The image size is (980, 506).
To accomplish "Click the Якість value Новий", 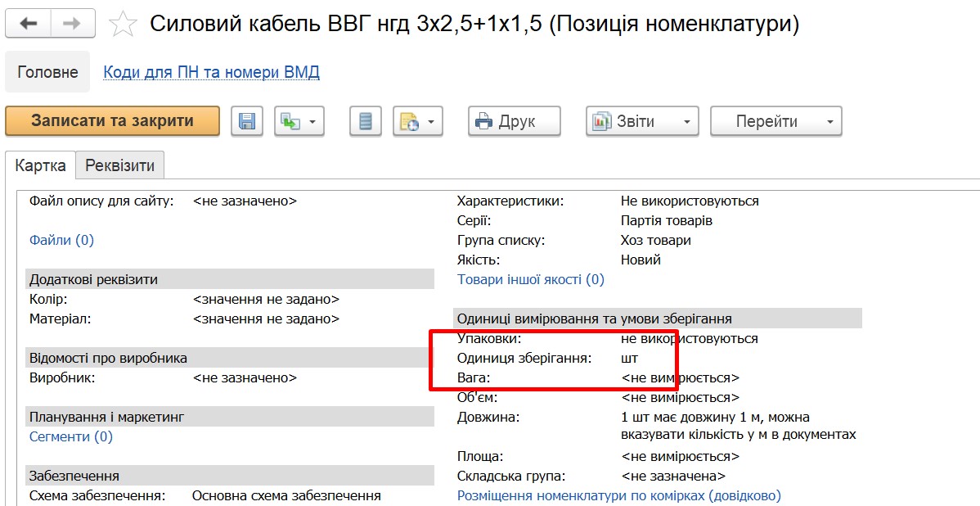I will [641, 260].
